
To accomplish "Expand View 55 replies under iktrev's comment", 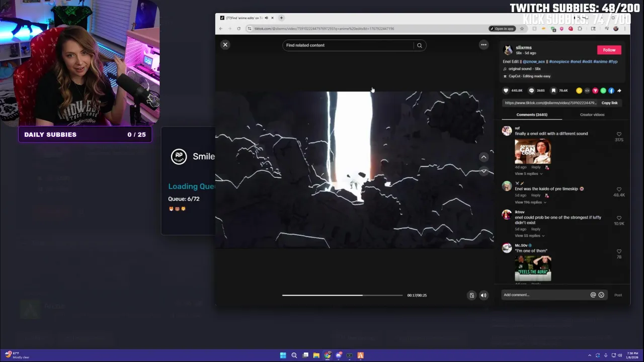I will pos(529,235).
